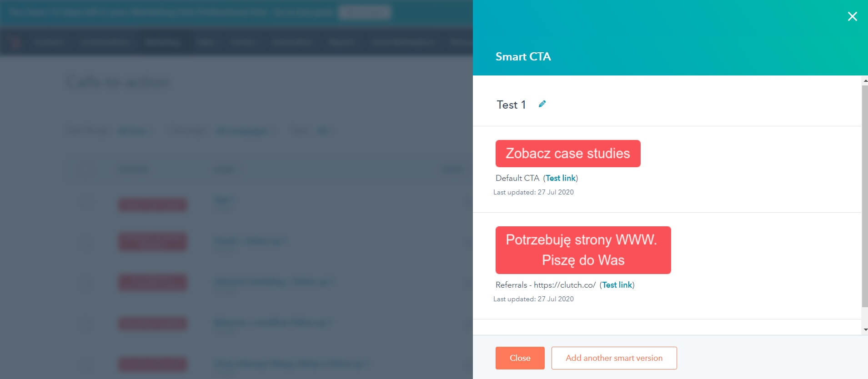Viewport: 868px width, 379px height.
Task: Open the Test link beside the Referrals version
Action: 617,284
